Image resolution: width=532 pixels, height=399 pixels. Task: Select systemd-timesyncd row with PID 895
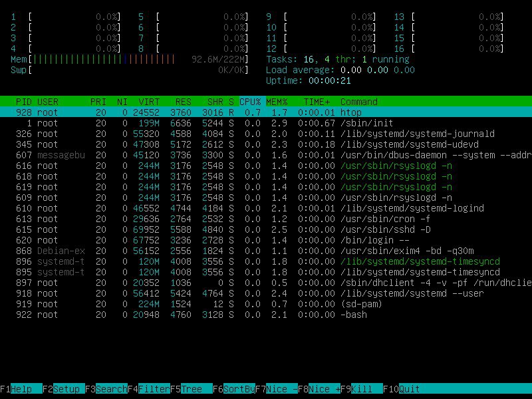coord(266,272)
